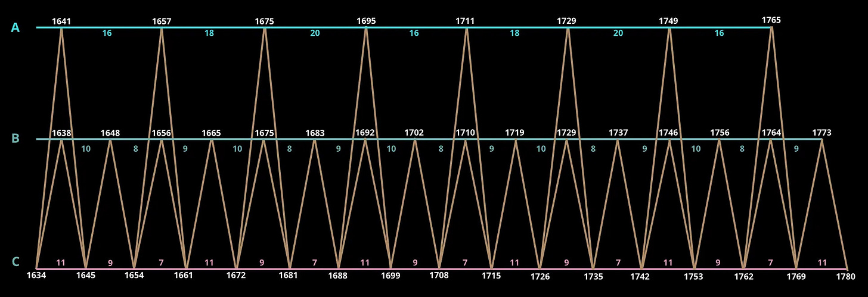Select the 1683 label
This screenshot has height=297, width=868.
(315, 133)
